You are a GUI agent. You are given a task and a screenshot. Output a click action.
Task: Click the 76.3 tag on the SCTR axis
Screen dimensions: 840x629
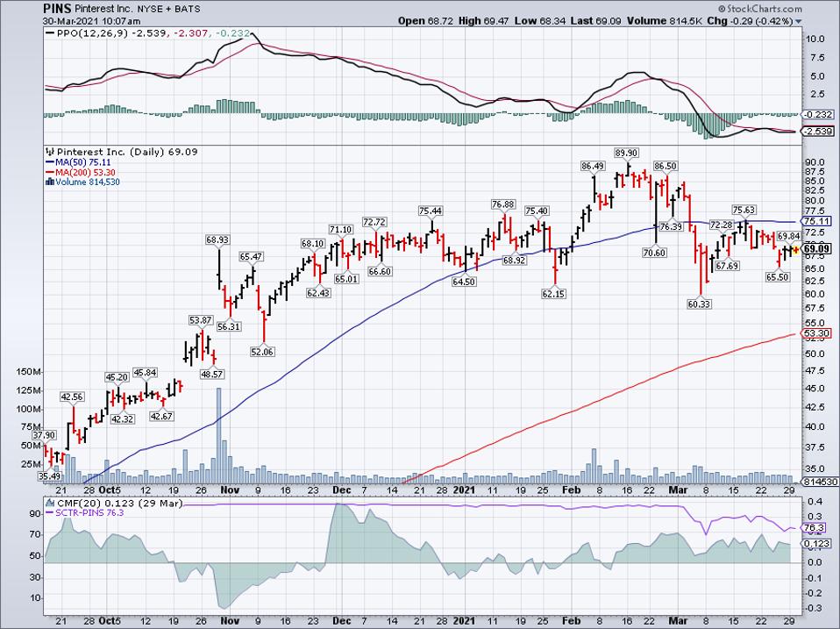[x=814, y=528]
